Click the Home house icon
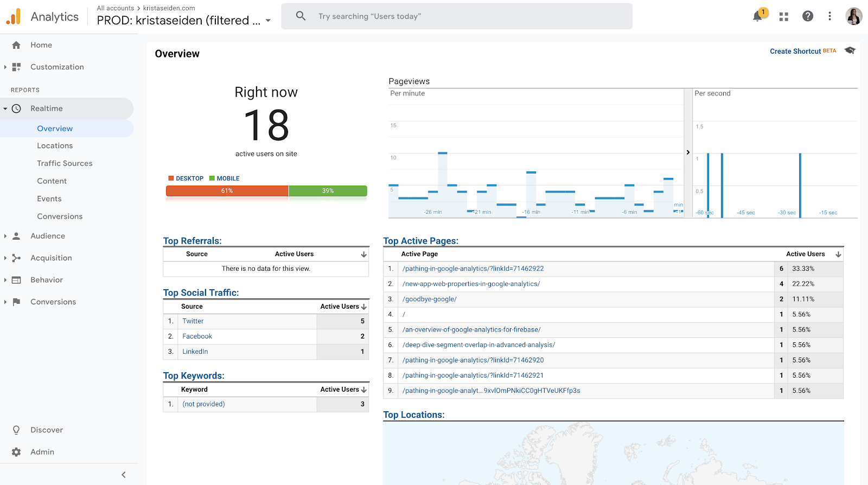Screen dimensions: 868x485 coord(16,45)
